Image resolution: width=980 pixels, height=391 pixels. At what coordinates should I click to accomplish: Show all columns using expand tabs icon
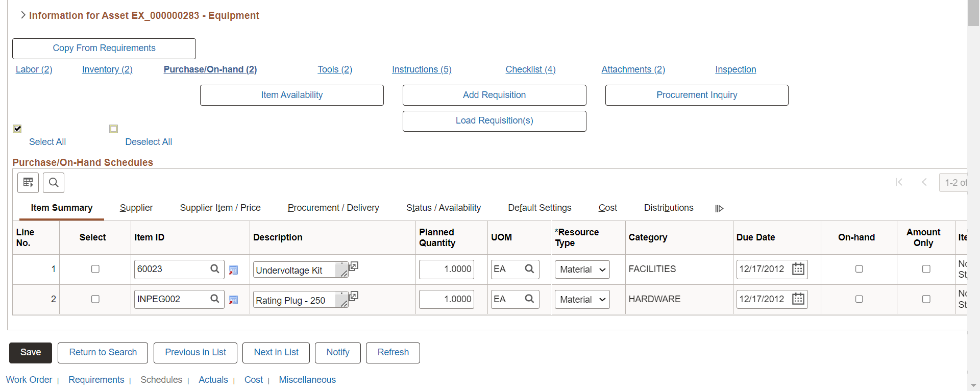(x=719, y=208)
